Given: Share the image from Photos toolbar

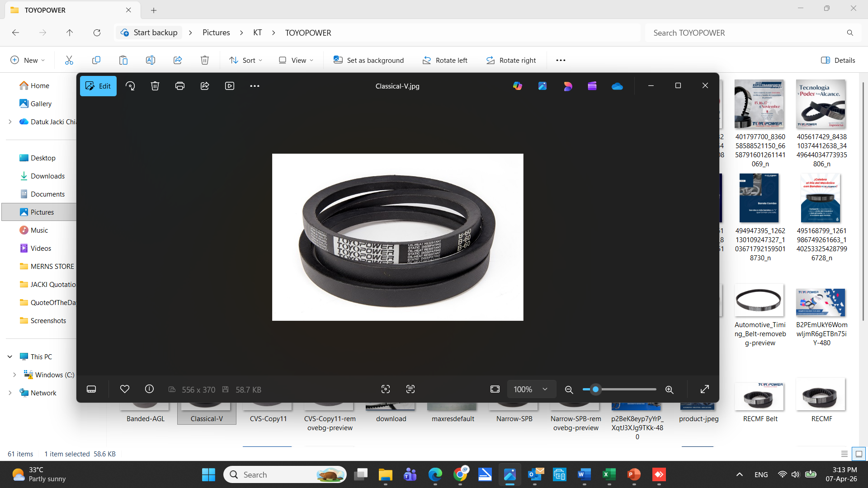Looking at the screenshot, I should tap(205, 86).
